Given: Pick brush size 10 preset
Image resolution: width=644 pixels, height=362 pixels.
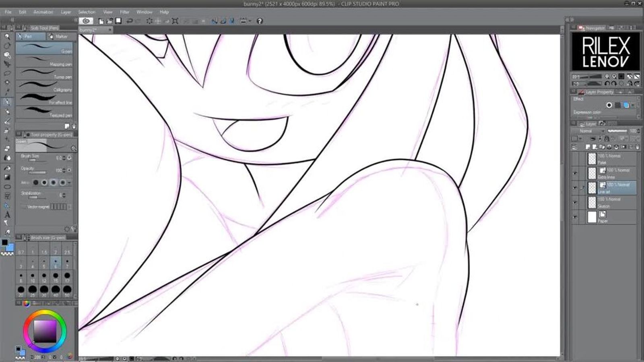Looking at the screenshot, I should click(33, 278).
